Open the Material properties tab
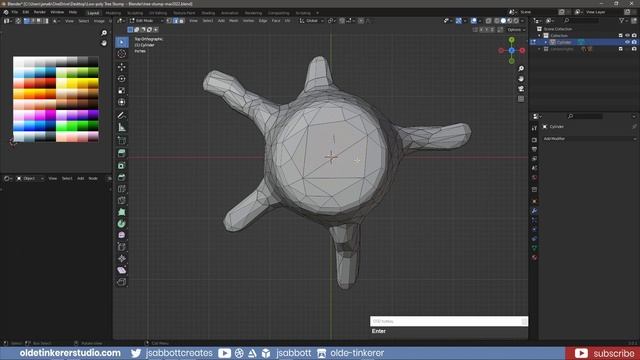This screenshot has height=360, width=640. 534,258
